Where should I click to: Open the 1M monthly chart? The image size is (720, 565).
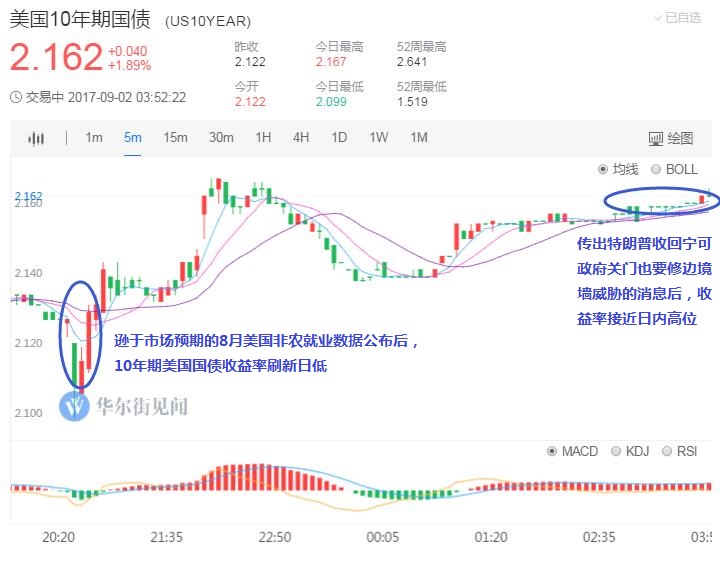(x=419, y=137)
